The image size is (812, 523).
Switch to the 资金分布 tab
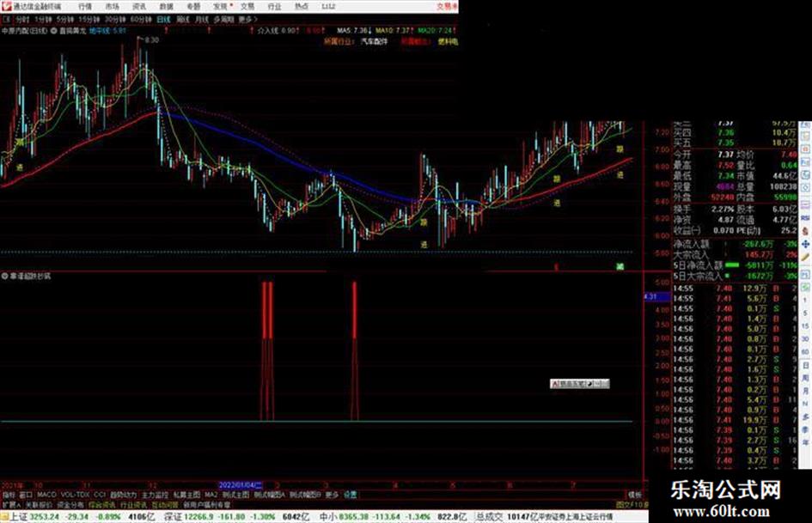[70, 504]
